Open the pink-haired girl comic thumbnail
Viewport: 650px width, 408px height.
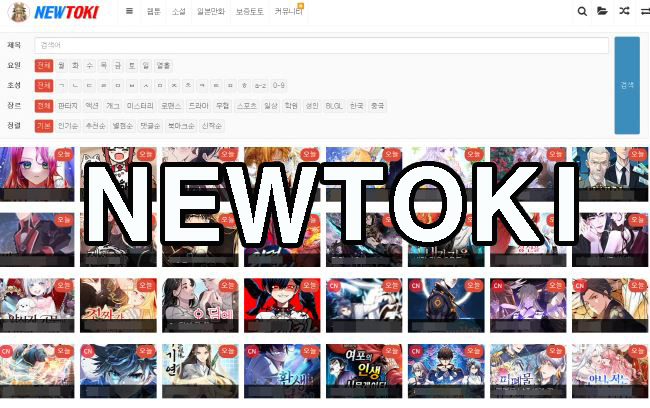pos(37,174)
